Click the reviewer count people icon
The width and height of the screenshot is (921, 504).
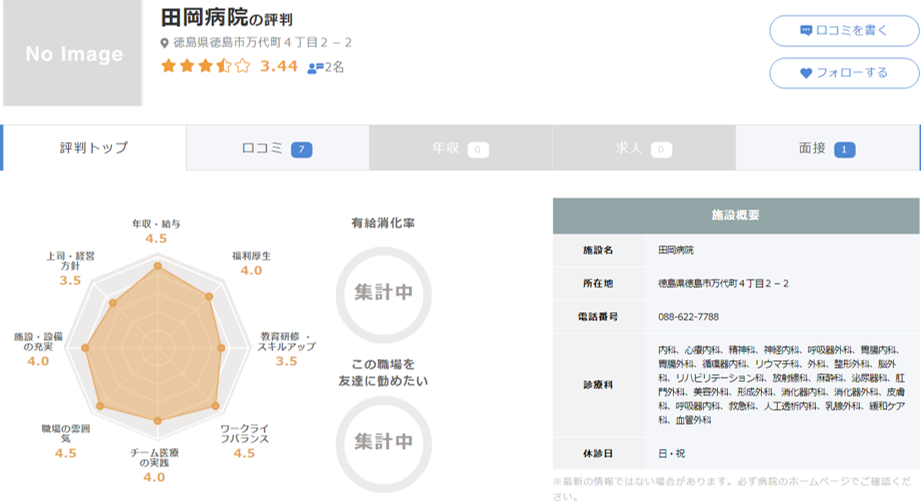315,67
